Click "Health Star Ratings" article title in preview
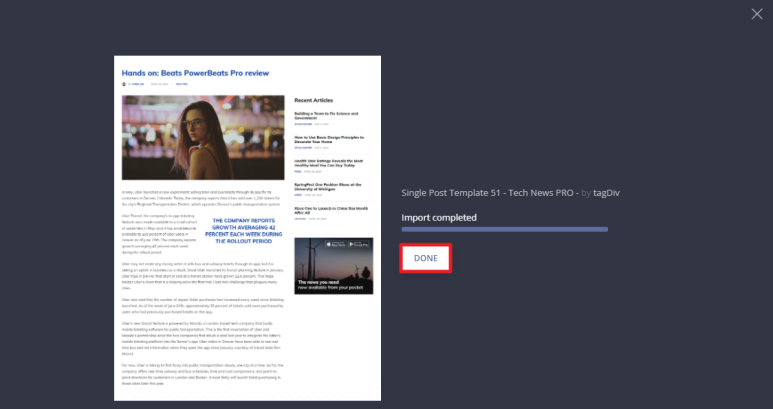This screenshot has width=773, height=409. [329, 163]
